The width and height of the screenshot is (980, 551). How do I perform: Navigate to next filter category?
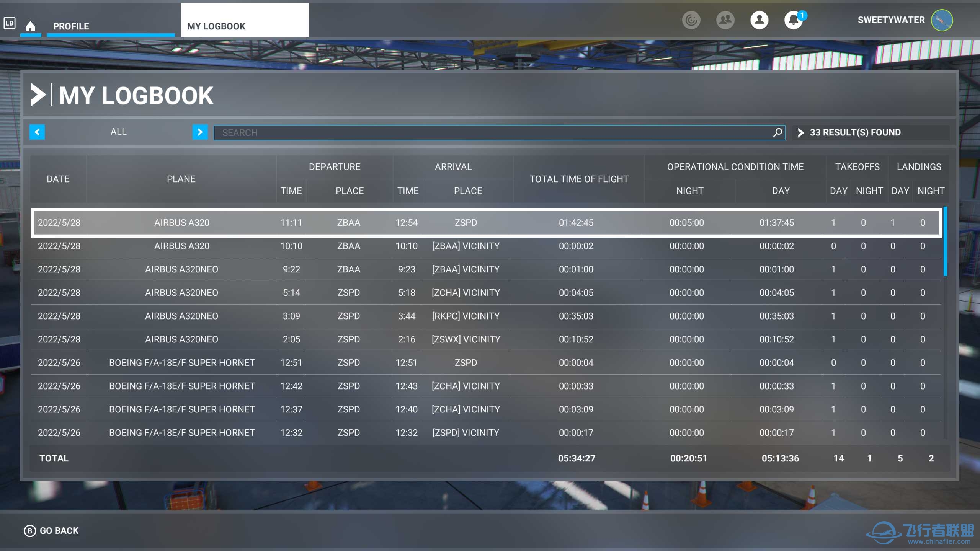[200, 132]
